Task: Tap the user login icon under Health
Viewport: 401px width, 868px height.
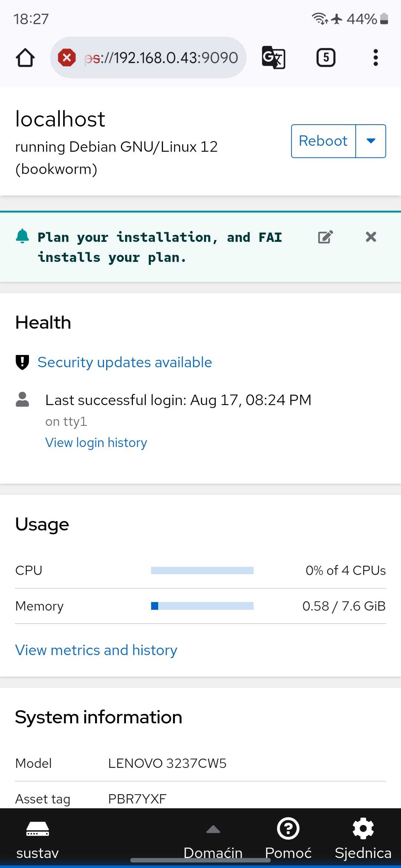Action: (22, 400)
